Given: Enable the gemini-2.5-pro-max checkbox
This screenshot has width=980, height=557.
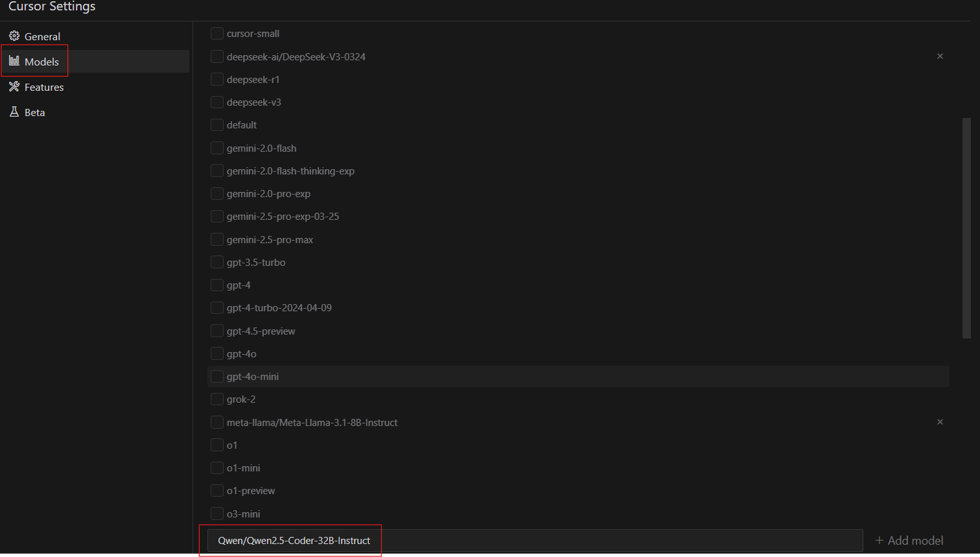Looking at the screenshot, I should (x=217, y=239).
